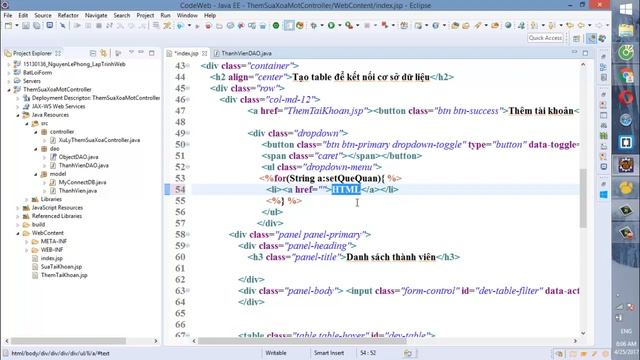The height and width of the screenshot is (360, 640).
Task: Open the File menu
Action: (8, 16)
